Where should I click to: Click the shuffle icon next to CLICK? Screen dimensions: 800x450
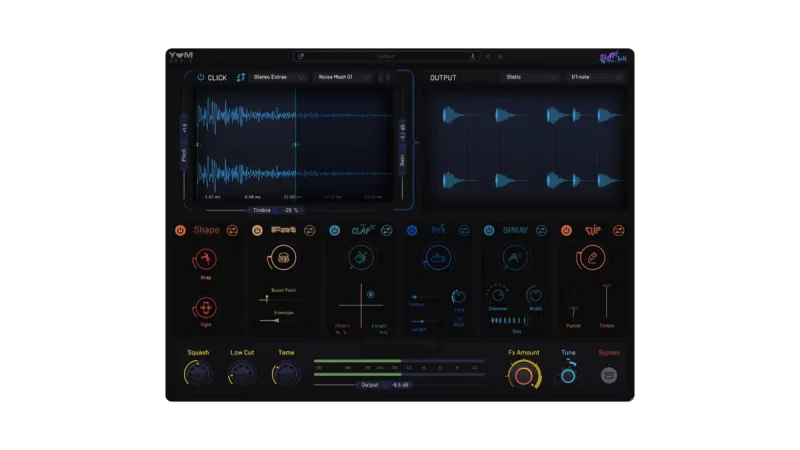(240, 77)
